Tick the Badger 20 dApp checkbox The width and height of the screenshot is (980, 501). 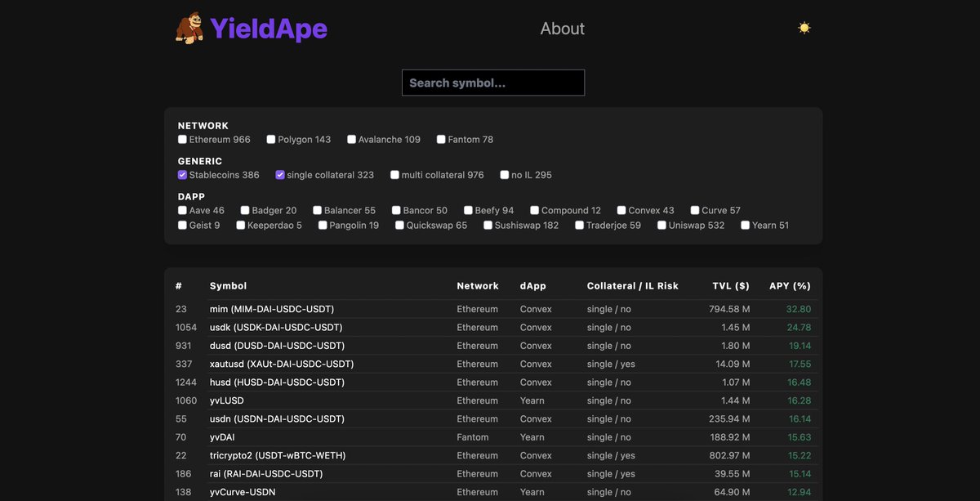(245, 210)
